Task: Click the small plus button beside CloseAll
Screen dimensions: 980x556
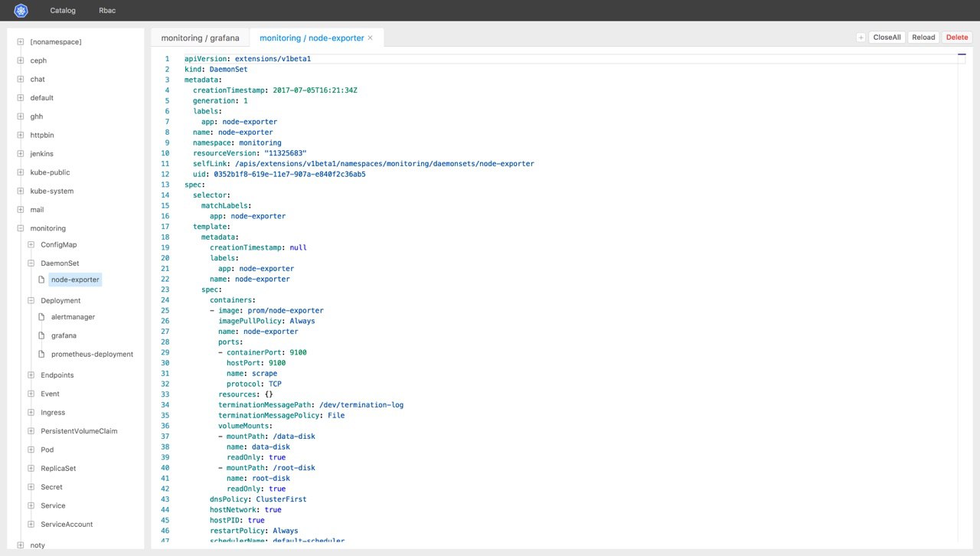Action: click(861, 38)
